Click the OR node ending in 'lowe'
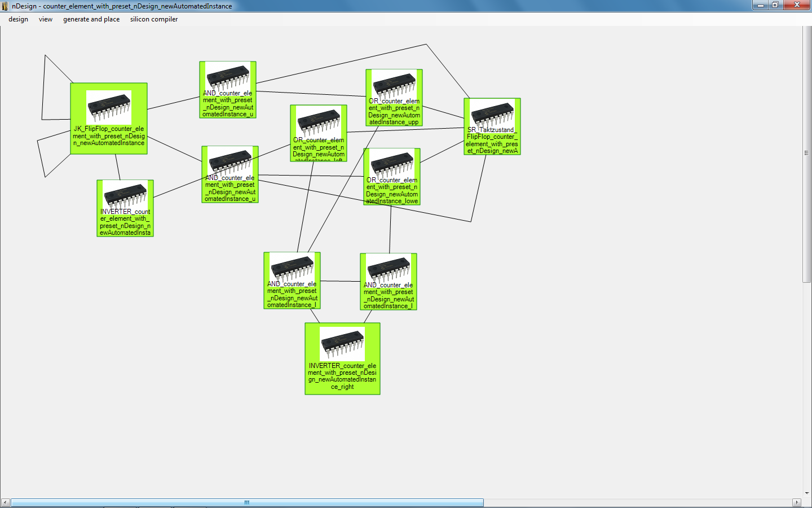This screenshot has height=508, width=812. click(392, 177)
